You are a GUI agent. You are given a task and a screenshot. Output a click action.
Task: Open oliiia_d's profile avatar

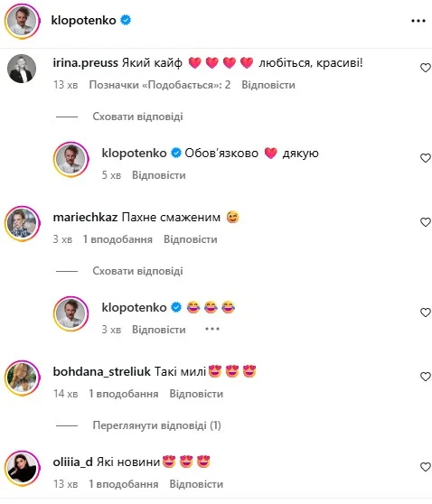point(23,468)
